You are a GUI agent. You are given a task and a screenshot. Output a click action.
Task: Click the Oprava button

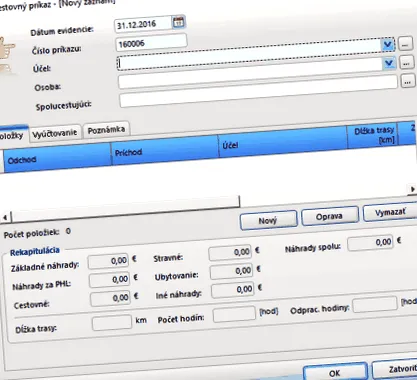point(329,216)
